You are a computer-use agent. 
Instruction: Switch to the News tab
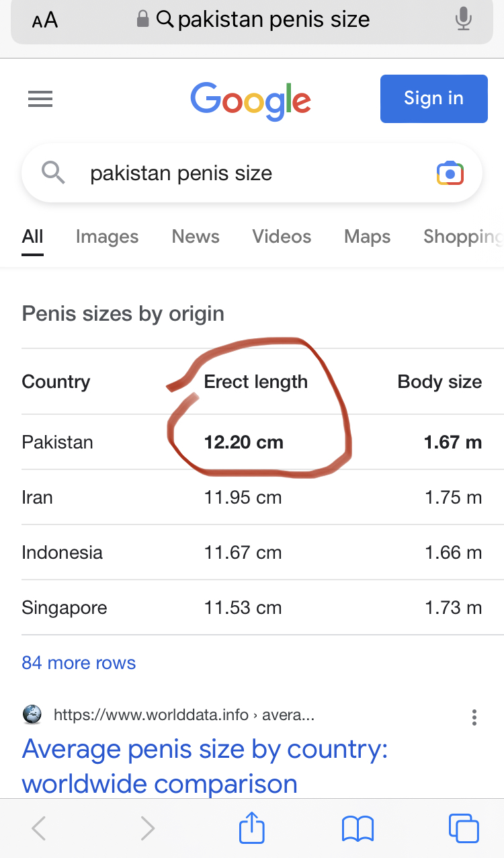(x=196, y=237)
